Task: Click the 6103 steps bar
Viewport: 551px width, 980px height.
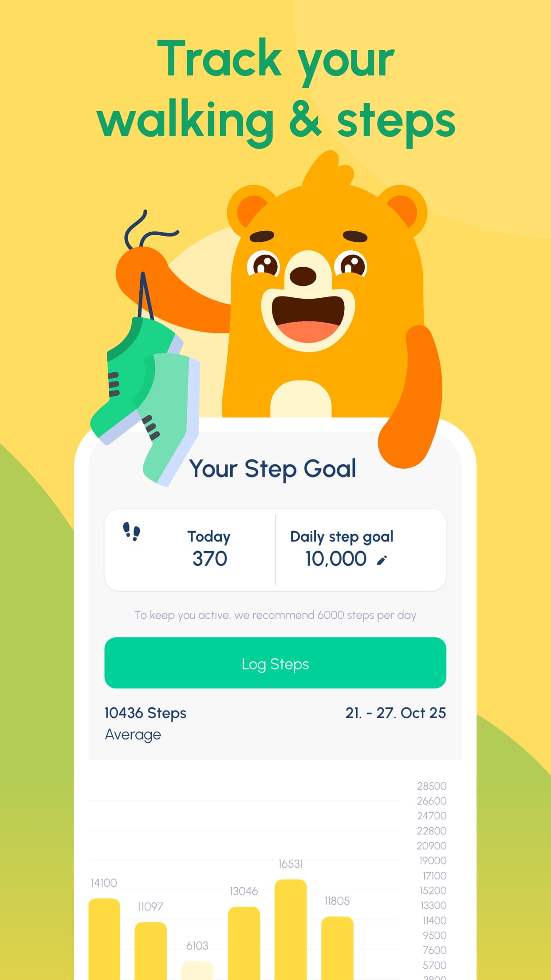Action: coord(197,972)
